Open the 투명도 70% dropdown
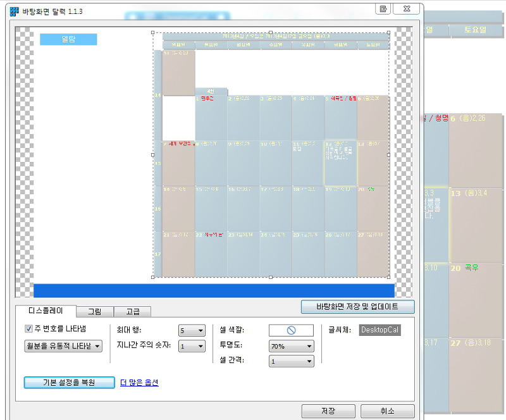The image size is (506, 420). 291,346
